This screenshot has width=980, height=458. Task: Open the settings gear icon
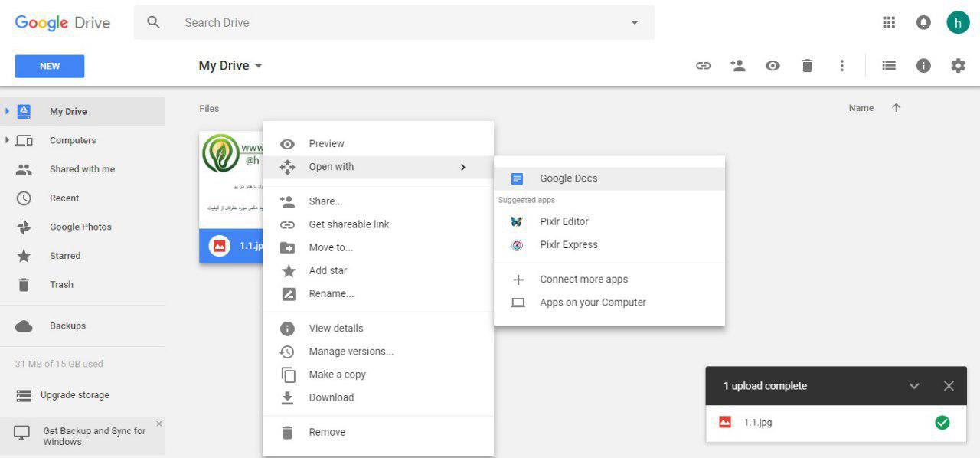958,66
